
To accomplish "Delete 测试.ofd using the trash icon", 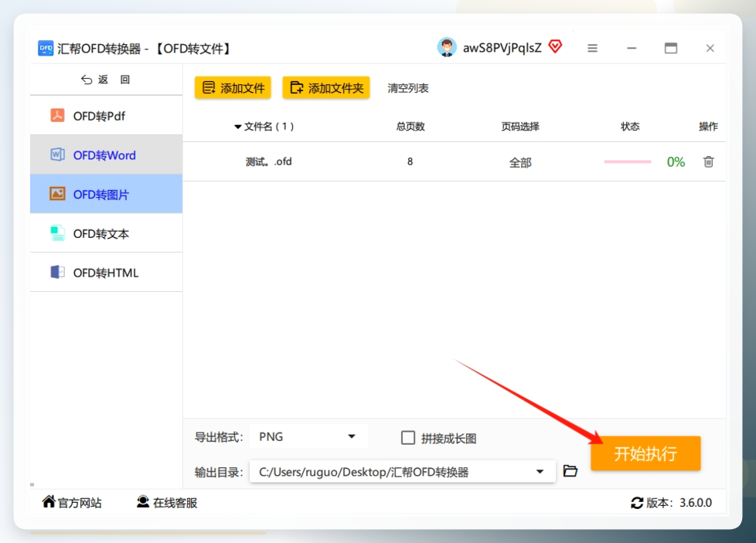I will point(708,162).
